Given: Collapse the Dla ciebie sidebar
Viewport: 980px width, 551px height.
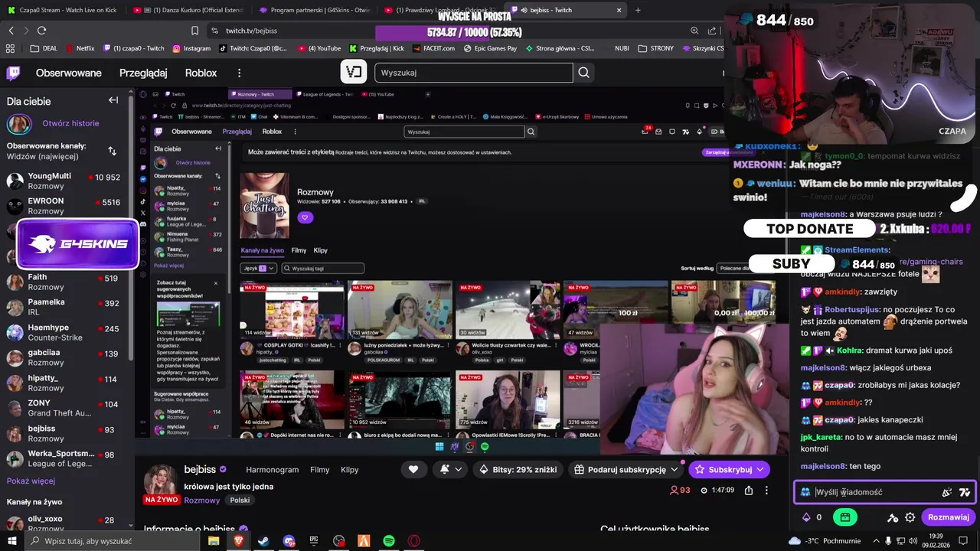Looking at the screenshot, I should (113, 100).
